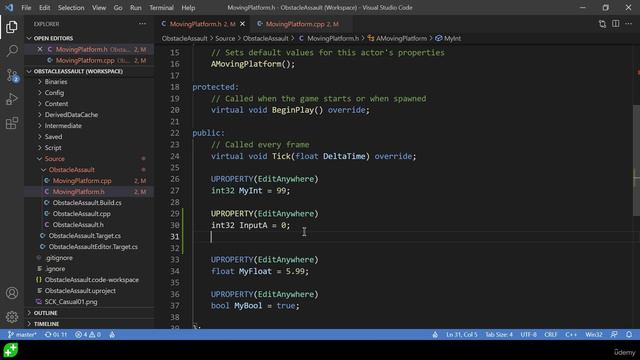640x360 pixels.
Task: Open the Source Control view
Action: (12, 76)
